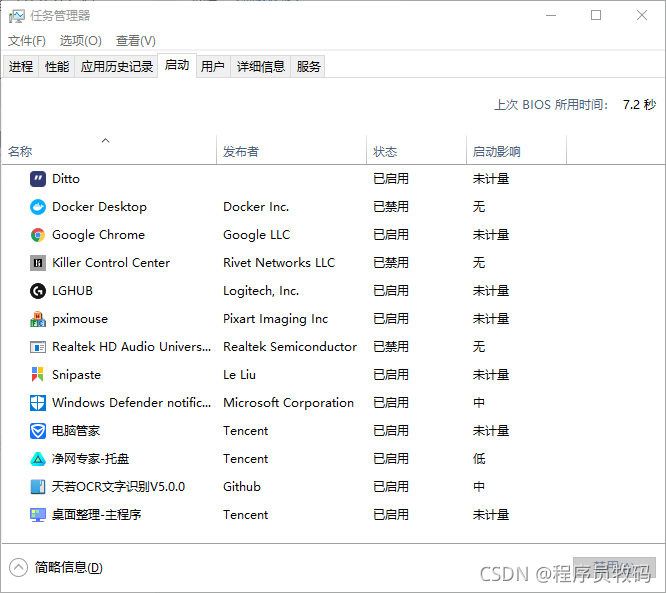Click the 桌面整理-主程序 monitor icon
Image resolution: width=666 pixels, height=593 pixels.
(38, 515)
